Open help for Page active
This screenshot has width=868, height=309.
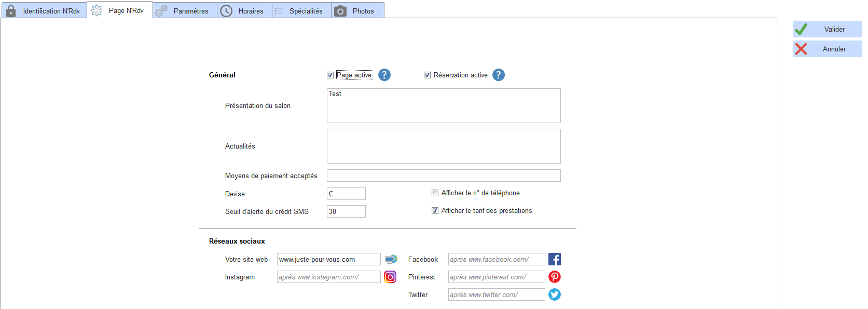384,75
